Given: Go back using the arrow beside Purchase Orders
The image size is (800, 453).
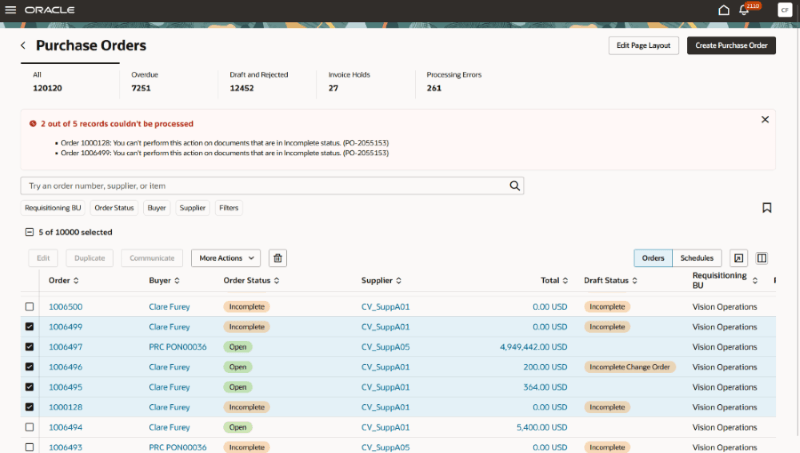Looking at the screenshot, I should (x=23, y=45).
